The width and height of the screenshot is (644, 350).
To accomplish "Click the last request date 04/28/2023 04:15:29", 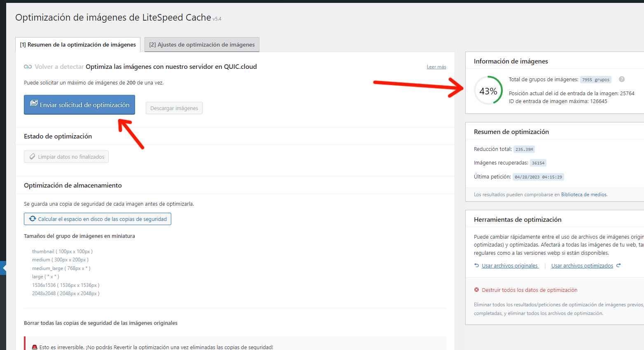I will (538, 177).
